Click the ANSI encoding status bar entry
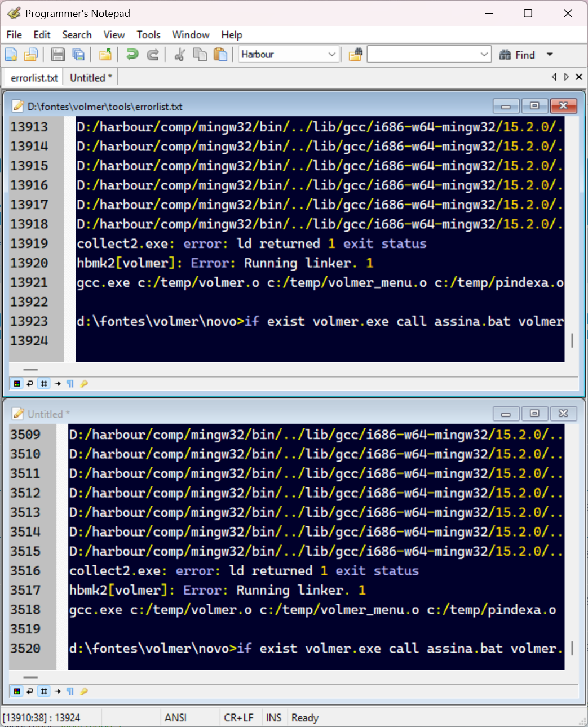 coord(175,717)
